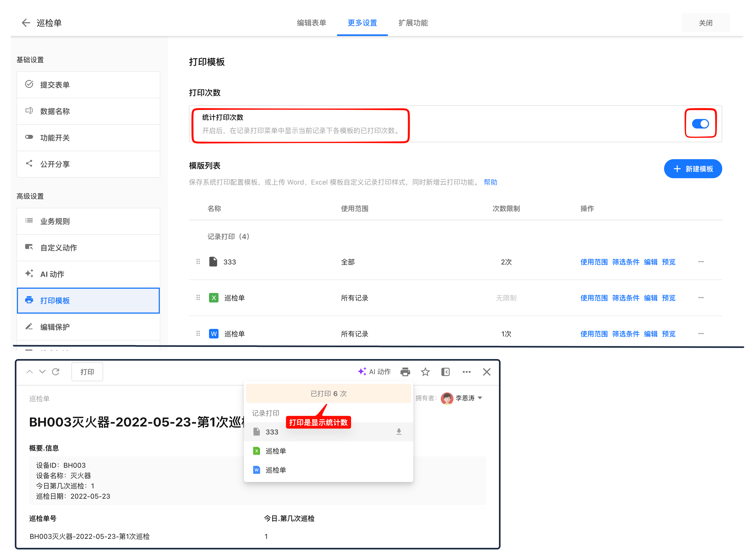The image size is (754, 560).
Task: Grab the drag handle of the 333 row
Action: click(x=198, y=262)
